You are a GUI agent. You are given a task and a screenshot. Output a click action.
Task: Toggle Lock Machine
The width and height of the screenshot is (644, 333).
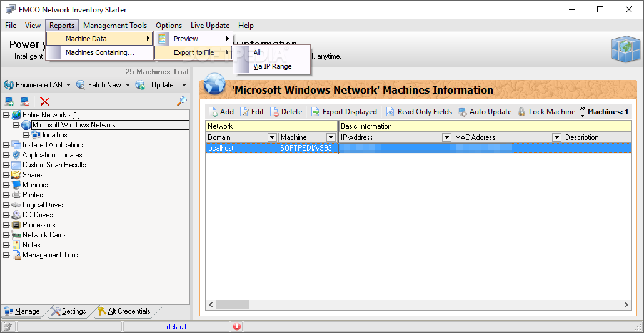click(x=546, y=112)
